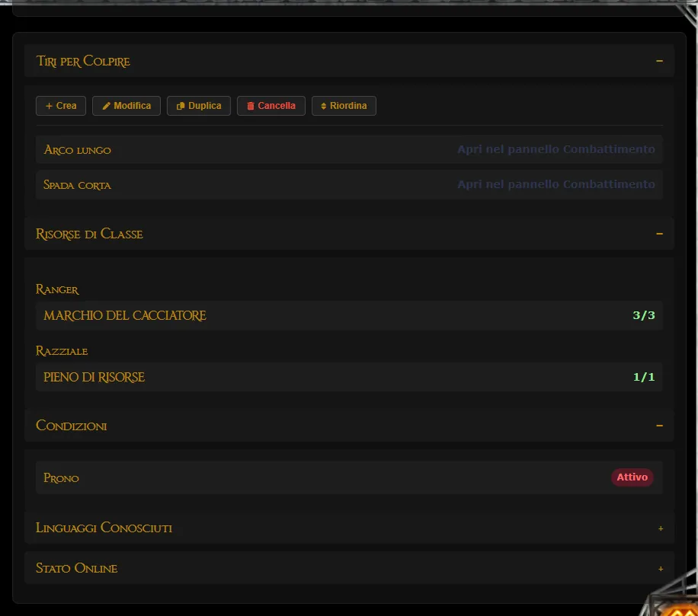Click the Razziale heading
698x616 pixels.
click(x=62, y=351)
